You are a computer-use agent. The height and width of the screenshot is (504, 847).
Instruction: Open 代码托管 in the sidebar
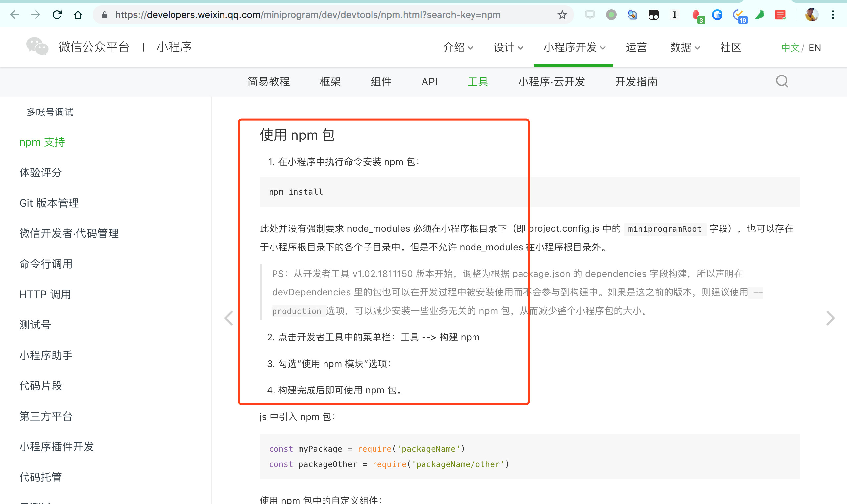click(40, 477)
